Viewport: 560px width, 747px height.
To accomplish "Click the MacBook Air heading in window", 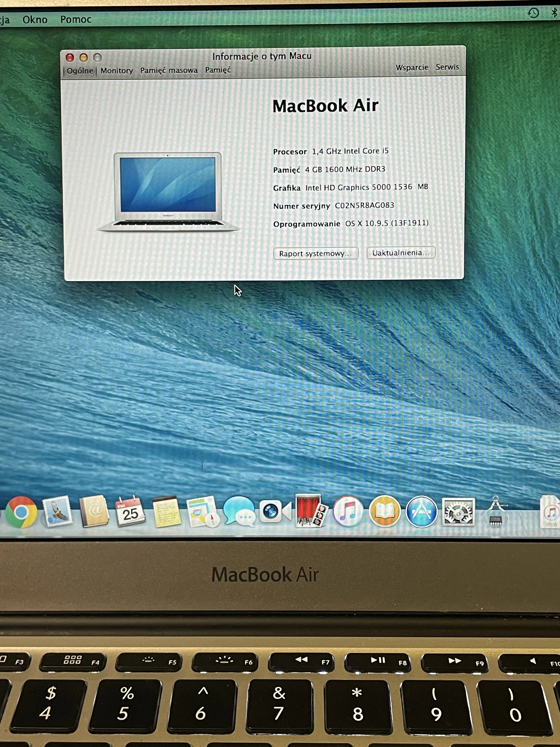I will tap(325, 106).
